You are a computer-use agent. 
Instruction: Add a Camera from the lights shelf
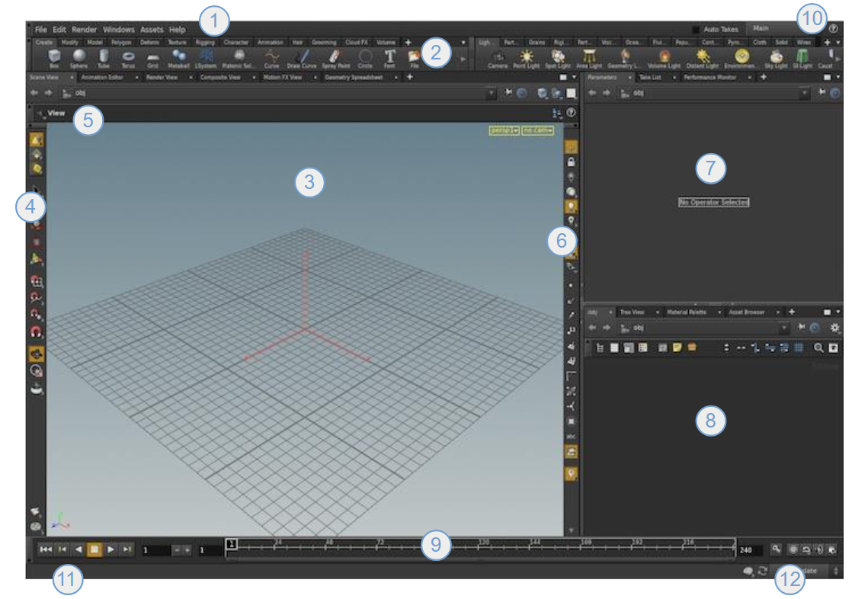[x=498, y=58]
